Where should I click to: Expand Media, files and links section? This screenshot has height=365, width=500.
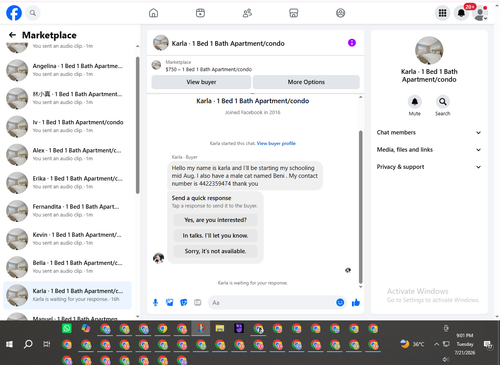click(429, 150)
